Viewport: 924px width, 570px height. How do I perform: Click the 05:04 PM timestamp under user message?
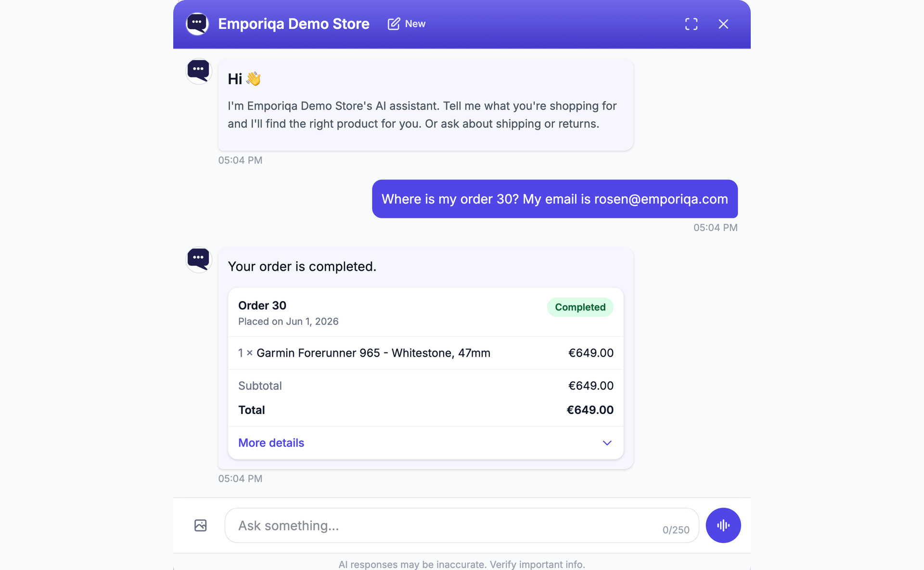pyautogui.click(x=715, y=228)
